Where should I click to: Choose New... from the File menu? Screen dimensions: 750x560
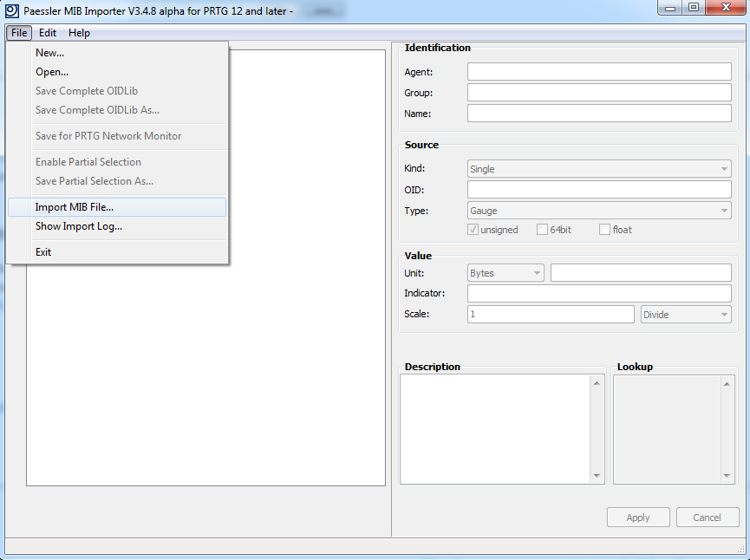coord(117,53)
